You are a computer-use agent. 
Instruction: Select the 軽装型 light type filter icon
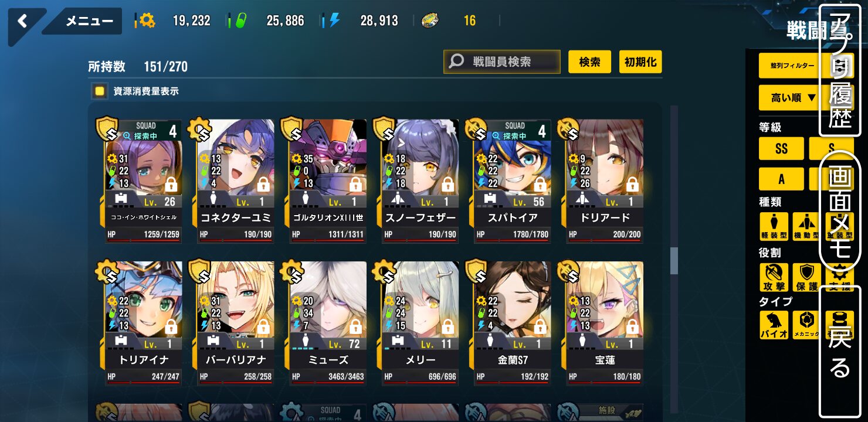tap(774, 226)
